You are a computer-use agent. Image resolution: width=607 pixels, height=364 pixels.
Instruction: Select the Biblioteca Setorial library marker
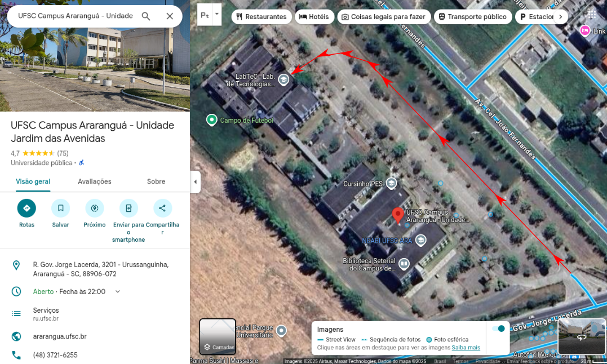404,264
